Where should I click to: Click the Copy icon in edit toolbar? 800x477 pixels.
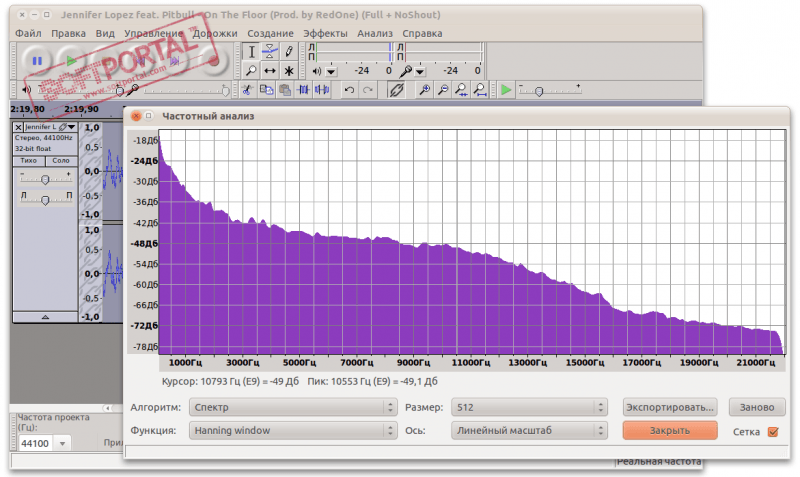coord(266,90)
